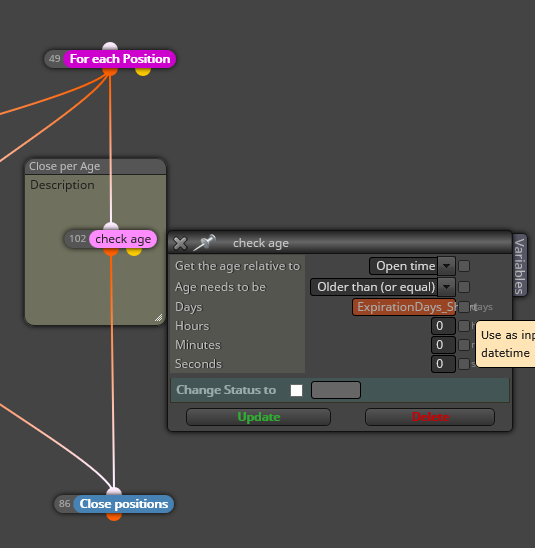
Task: Click the green Update button
Action: click(x=259, y=417)
